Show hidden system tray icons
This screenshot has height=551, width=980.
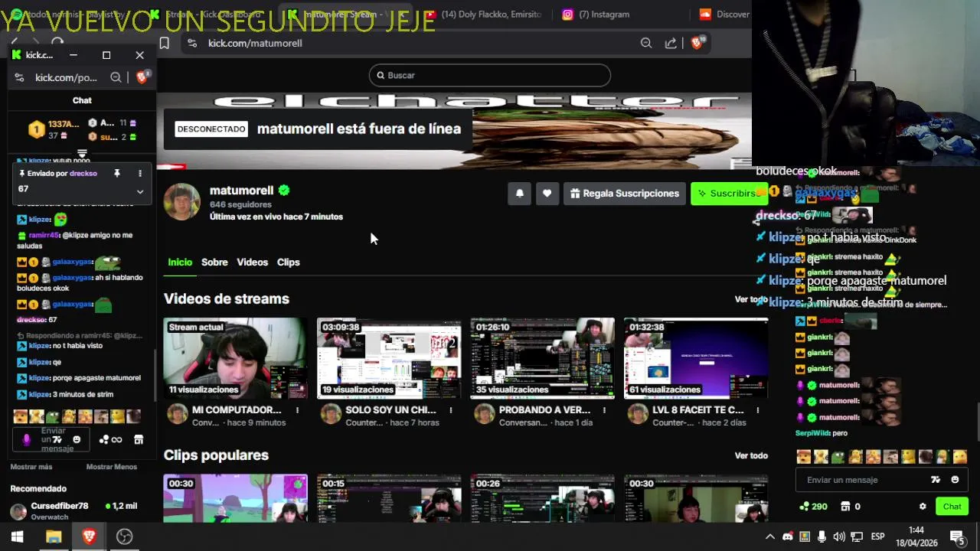coord(770,536)
